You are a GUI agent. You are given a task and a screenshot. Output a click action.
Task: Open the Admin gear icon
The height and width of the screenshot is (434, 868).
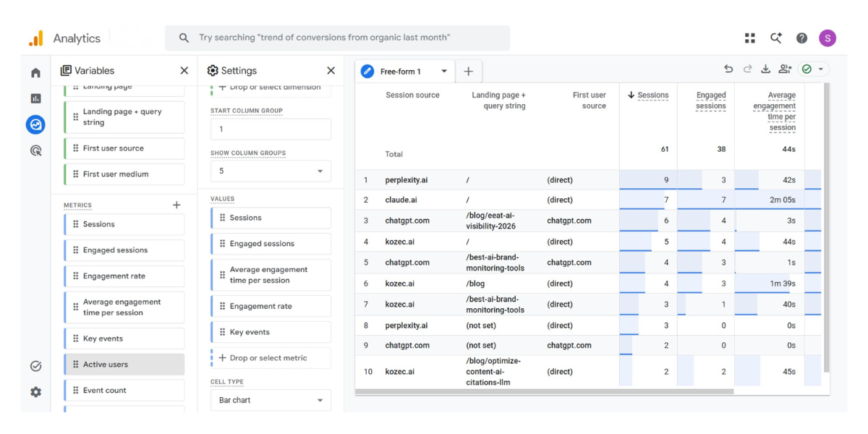click(35, 392)
